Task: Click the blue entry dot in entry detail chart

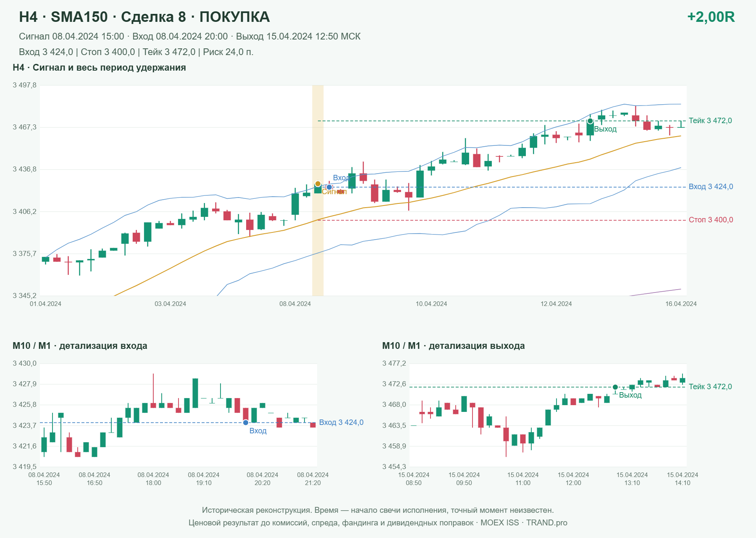Action: point(246,422)
